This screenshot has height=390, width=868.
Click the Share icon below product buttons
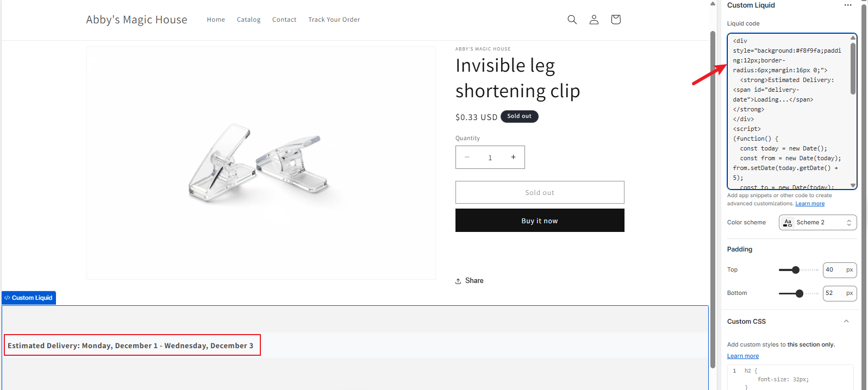(458, 281)
